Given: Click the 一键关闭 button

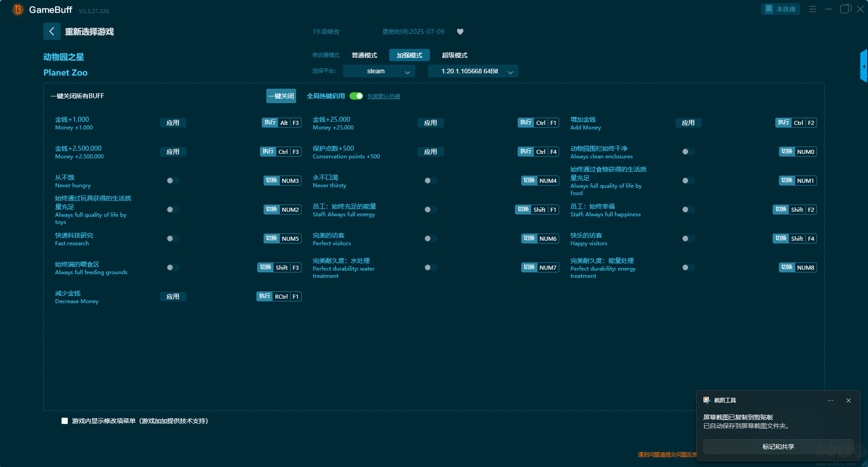Looking at the screenshot, I should coord(281,96).
